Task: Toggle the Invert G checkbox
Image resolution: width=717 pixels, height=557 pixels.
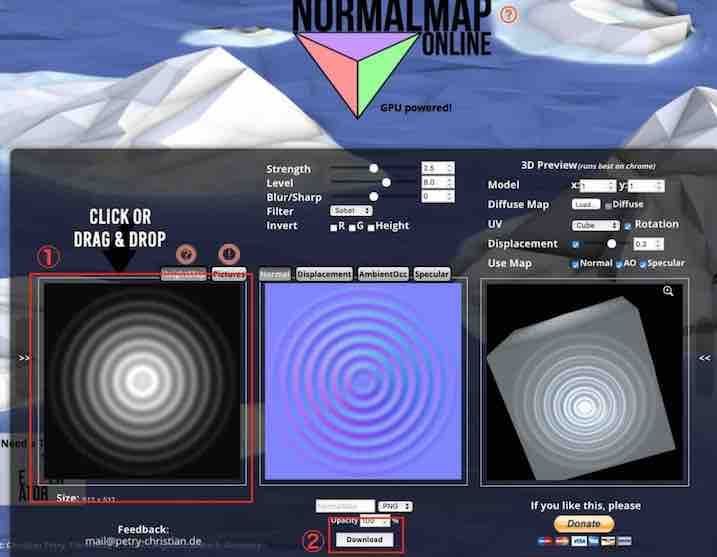Action: [x=352, y=228]
